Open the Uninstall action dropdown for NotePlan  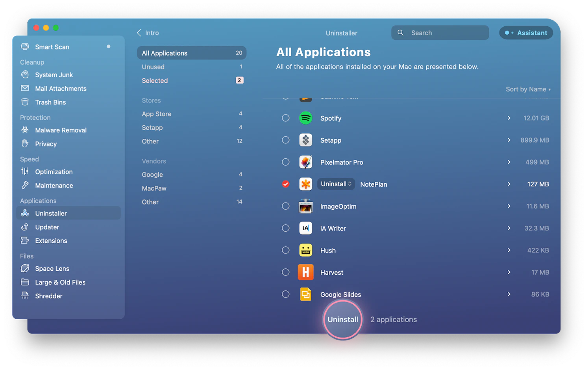pyautogui.click(x=336, y=184)
